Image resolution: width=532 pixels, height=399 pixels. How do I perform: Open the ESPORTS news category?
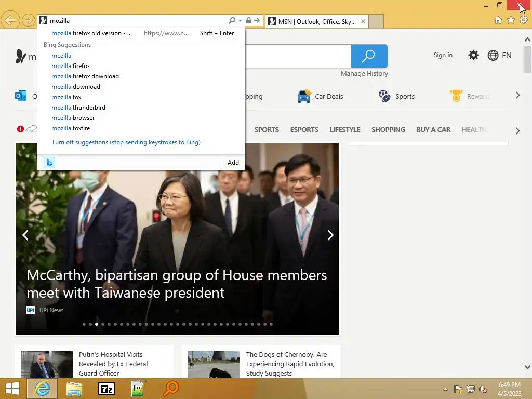coord(304,129)
